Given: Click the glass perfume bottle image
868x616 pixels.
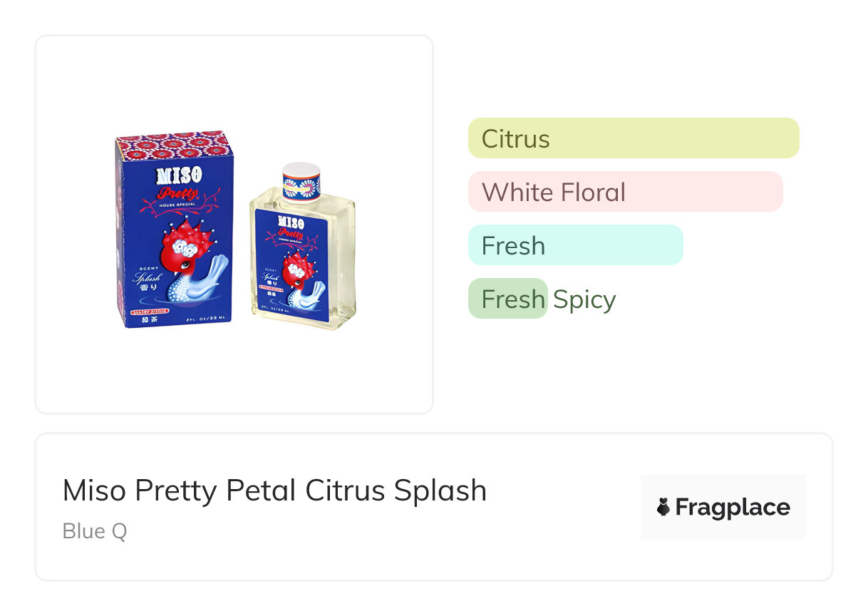Looking at the screenshot, I should tap(302, 257).
